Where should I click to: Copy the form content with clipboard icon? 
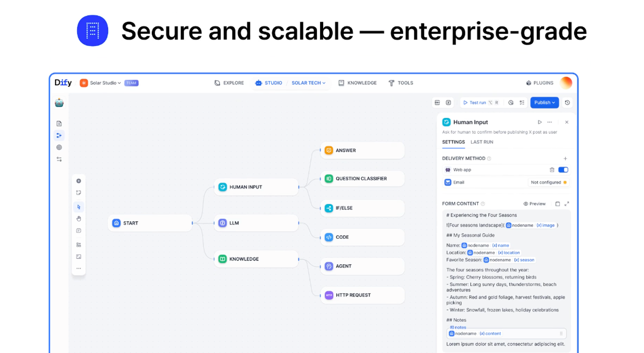click(557, 204)
